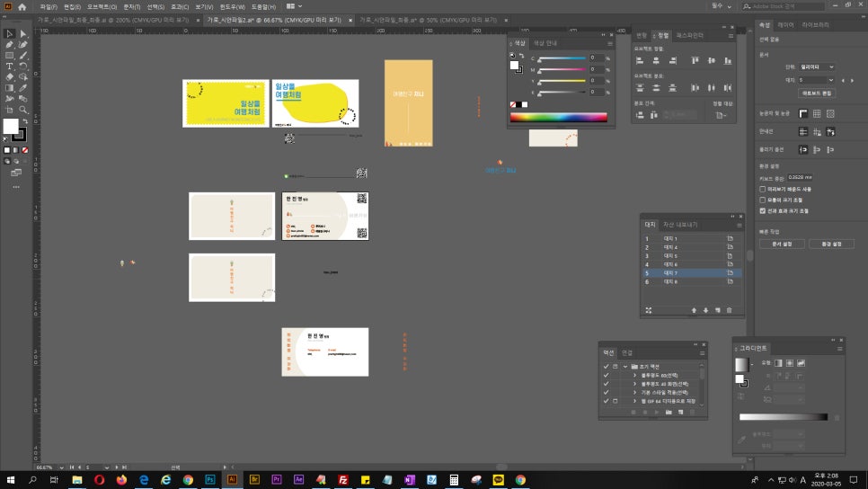The width and height of the screenshot is (868, 489).
Task: Open the 대지 artboard dropdown in properties
Action: point(818,80)
